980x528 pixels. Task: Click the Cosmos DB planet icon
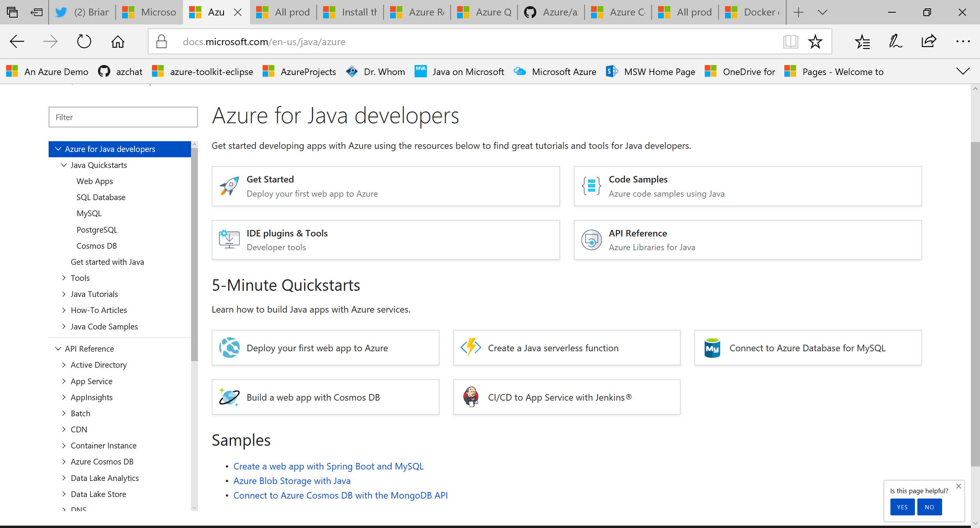(x=229, y=397)
